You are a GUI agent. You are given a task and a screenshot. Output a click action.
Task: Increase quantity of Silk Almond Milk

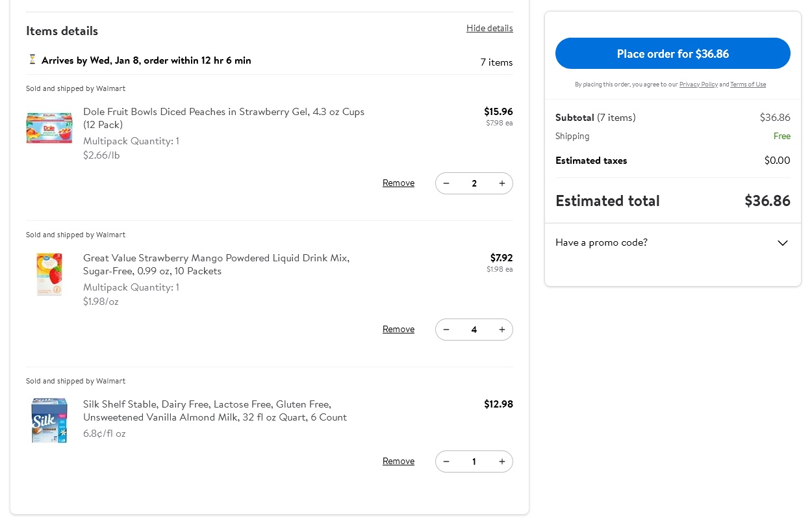click(x=502, y=461)
